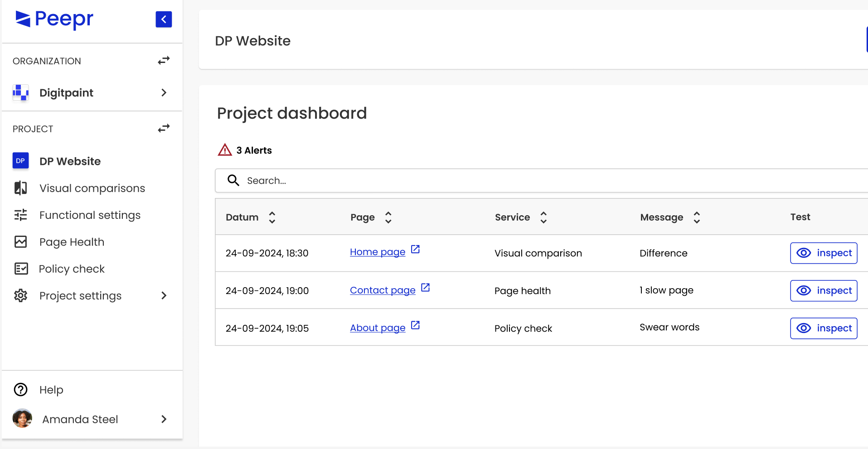Sort table by Service column
This screenshot has width=868, height=449.
543,217
